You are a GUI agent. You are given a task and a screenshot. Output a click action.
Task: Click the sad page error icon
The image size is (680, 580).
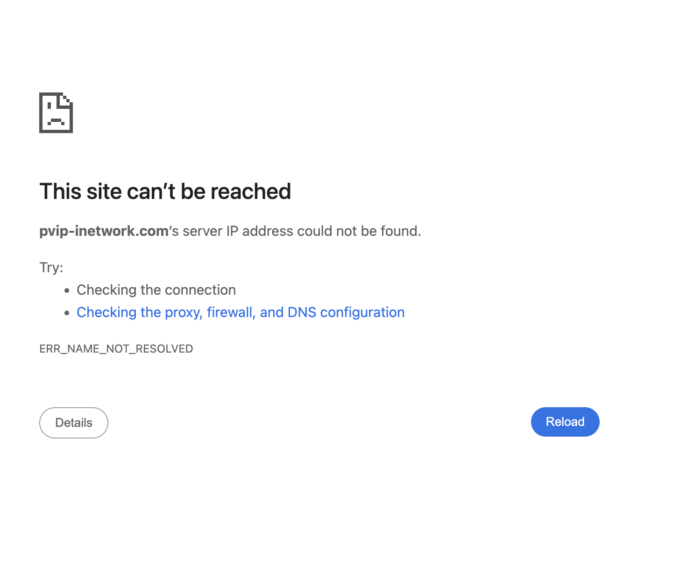point(56,112)
